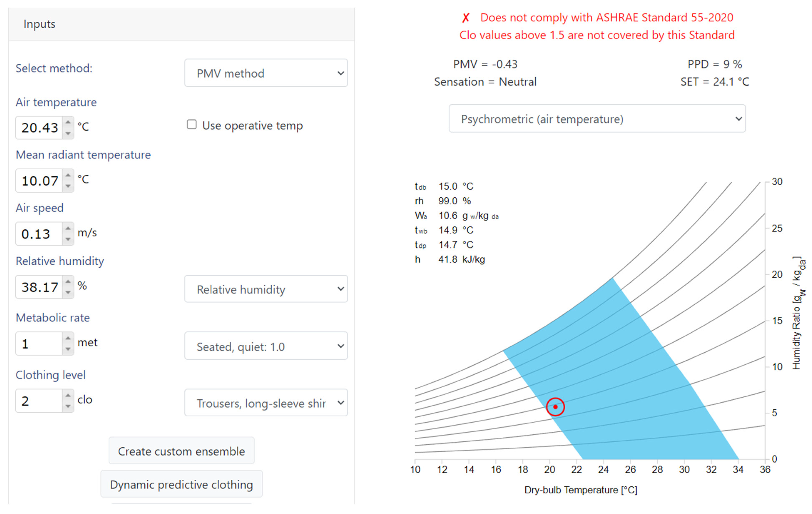Increase relative humidity with up arrow
Image resolution: width=812 pixels, height=514 pixels.
click(68, 281)
